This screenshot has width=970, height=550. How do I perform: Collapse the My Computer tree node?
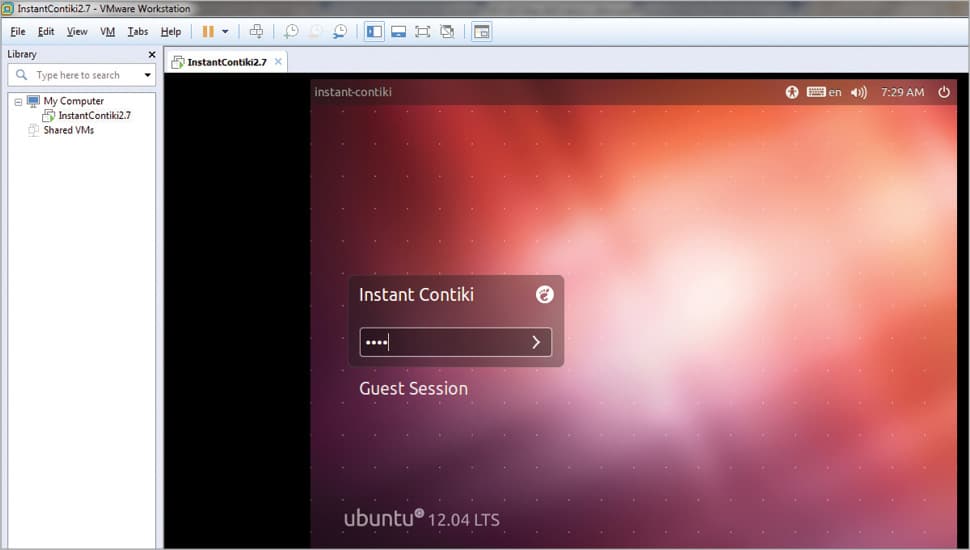(18, 101)
